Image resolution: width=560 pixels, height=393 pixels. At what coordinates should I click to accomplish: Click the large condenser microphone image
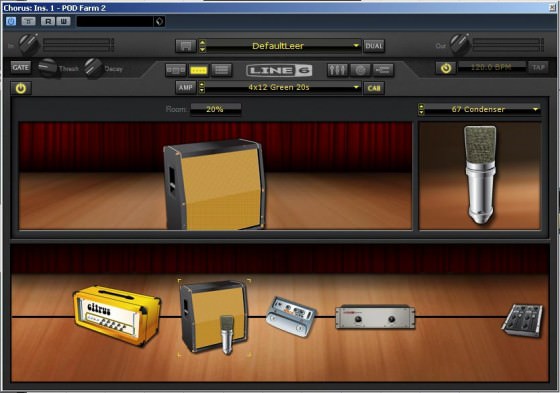(x=480, y=174)
